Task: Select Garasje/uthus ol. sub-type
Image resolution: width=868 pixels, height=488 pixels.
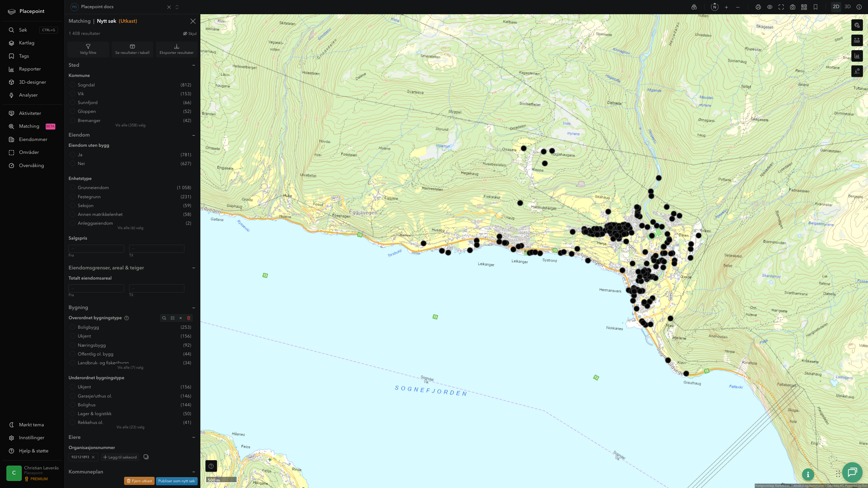Action: 73,396
